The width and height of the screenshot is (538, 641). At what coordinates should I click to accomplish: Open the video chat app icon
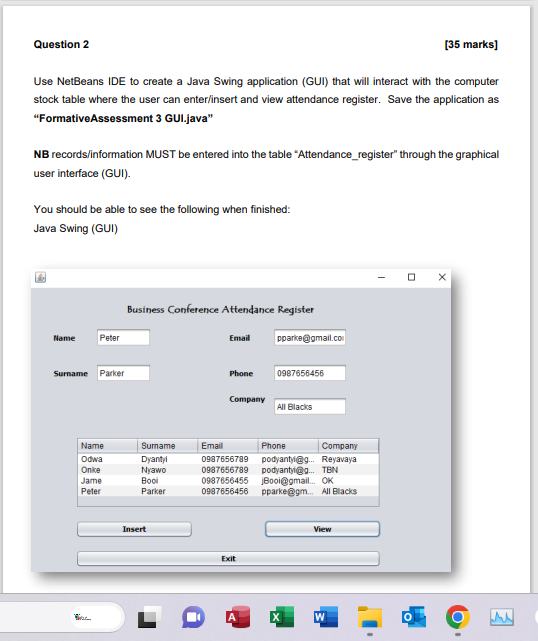point(193,617)
